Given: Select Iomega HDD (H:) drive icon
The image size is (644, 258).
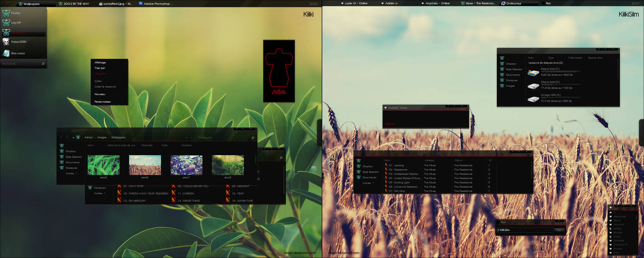Looking at the screenshot, I should (533, 99).
